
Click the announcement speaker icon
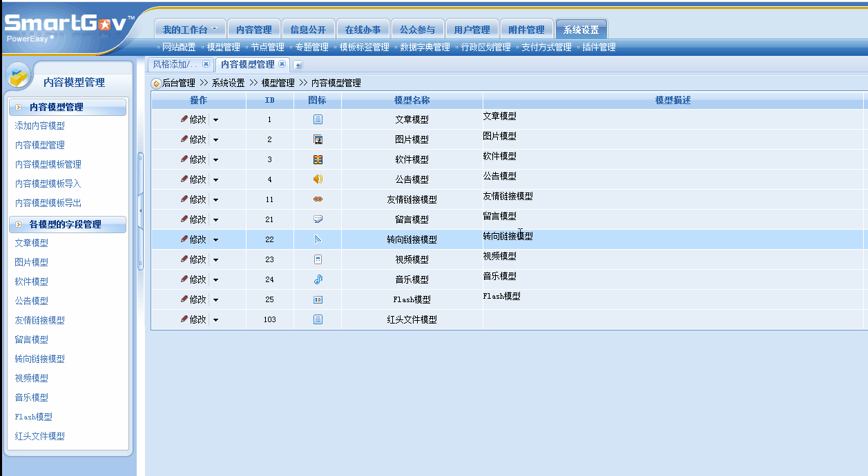[318, 179]
